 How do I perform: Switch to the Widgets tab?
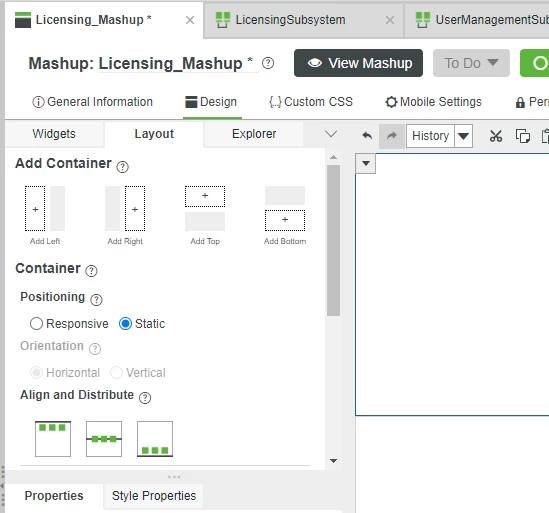tap(54, 134)
